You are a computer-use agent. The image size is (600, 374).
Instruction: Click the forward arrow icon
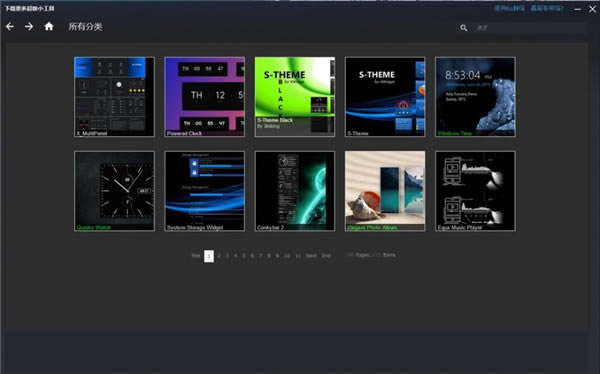click(x=29, y=26)
